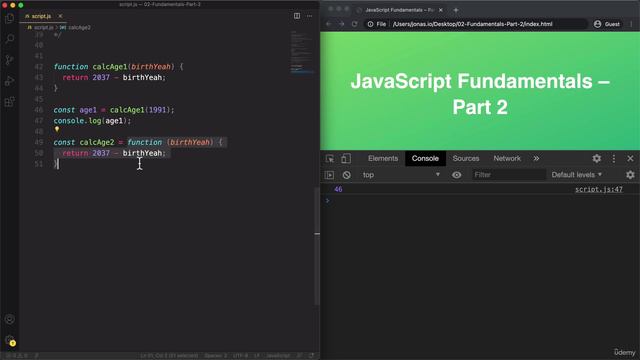Image resolution: width=640 pixels, height=360 pixels.
Task: Open the Search view in VS Code
Action: pos(9,39)
